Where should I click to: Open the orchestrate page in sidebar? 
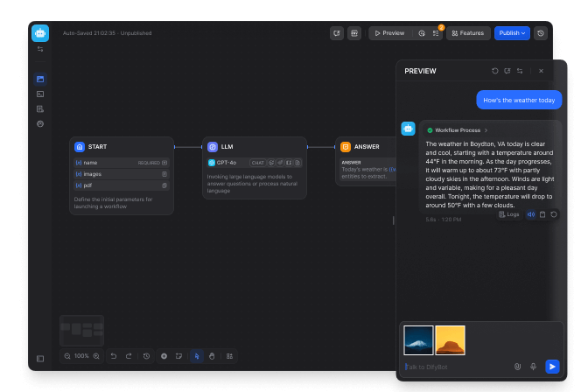click(x=40, y=79)
